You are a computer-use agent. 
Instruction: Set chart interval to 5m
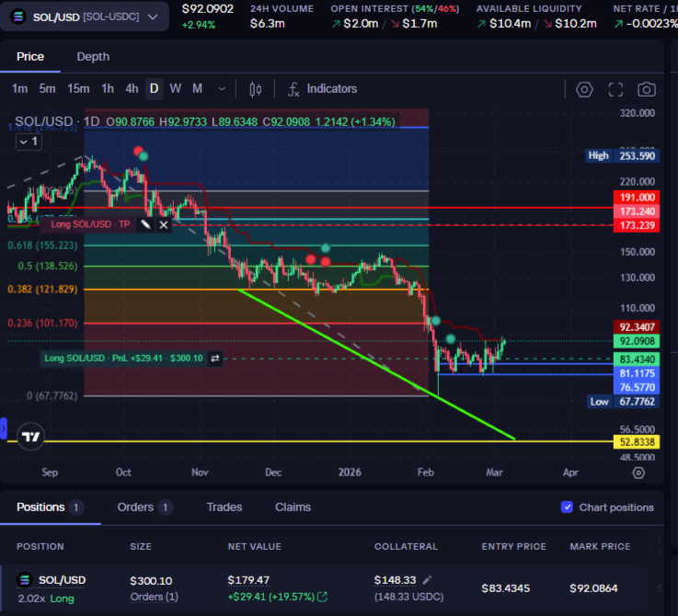pos(47,89)
